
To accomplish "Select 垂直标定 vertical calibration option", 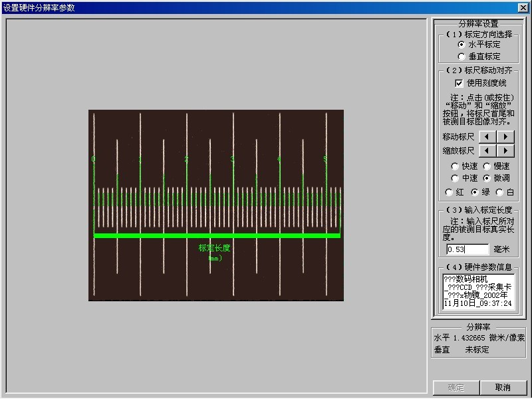I will point(462,57).
